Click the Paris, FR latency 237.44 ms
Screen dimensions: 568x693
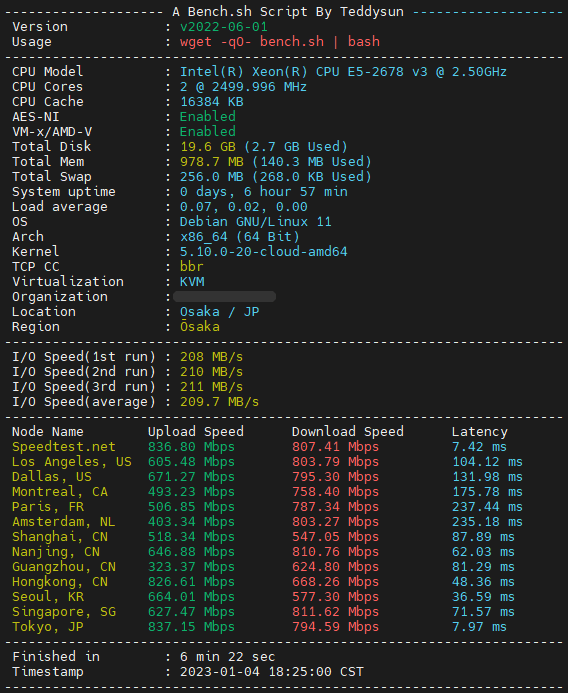[487, 507]
